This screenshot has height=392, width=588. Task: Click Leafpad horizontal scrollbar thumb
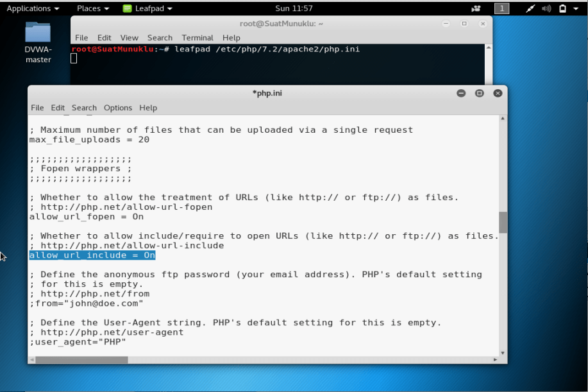tap(81, 360)
